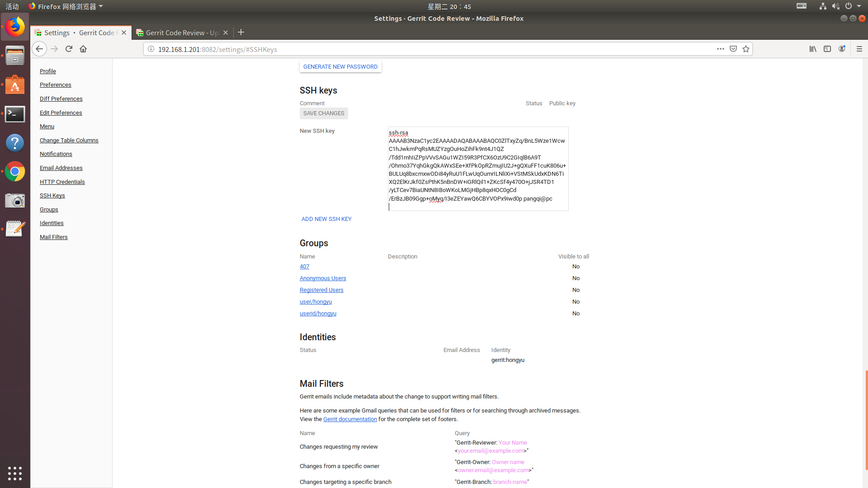
Task: Click GENERATE NEW PASSWORD button
Action: 340,67
